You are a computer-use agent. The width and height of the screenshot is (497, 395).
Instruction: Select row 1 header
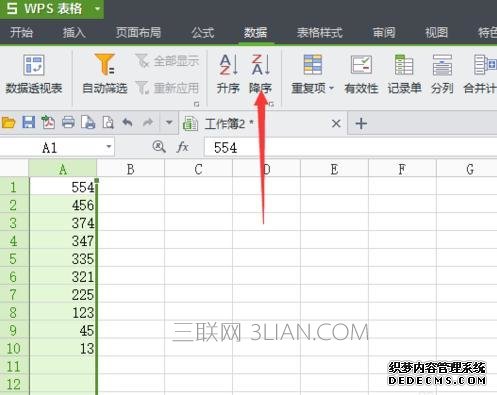point(13,187)
